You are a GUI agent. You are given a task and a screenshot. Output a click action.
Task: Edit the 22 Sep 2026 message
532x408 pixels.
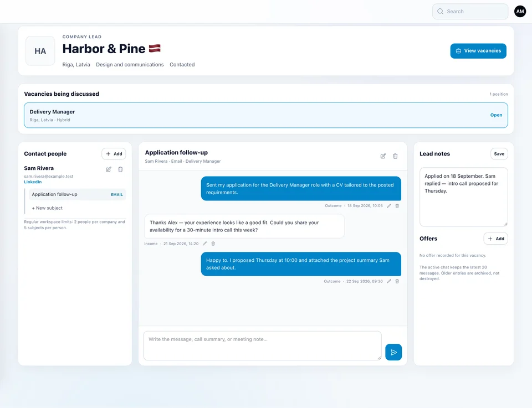click(389, 281)
